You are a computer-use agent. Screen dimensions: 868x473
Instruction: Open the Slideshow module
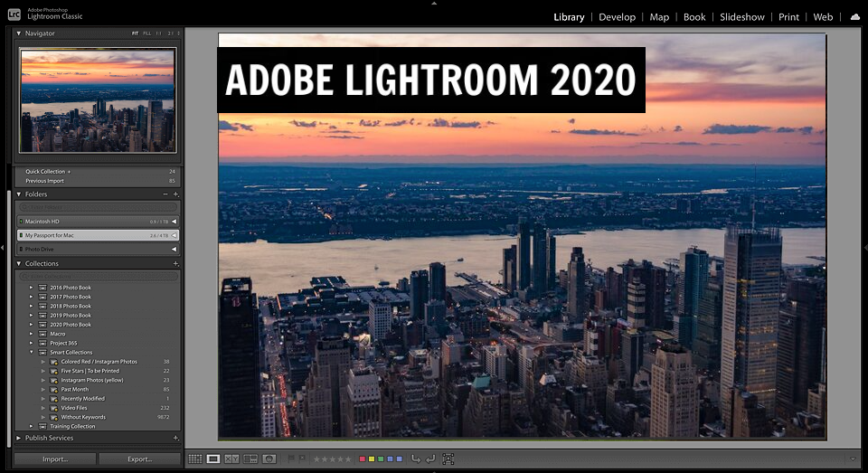742,17
